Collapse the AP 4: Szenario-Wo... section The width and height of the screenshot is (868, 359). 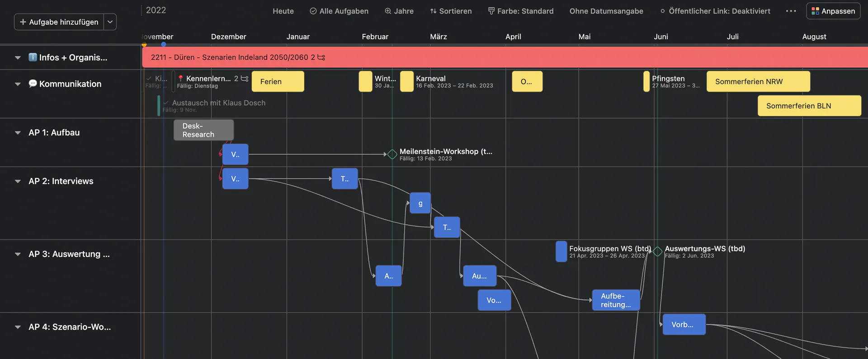[18, 327]
